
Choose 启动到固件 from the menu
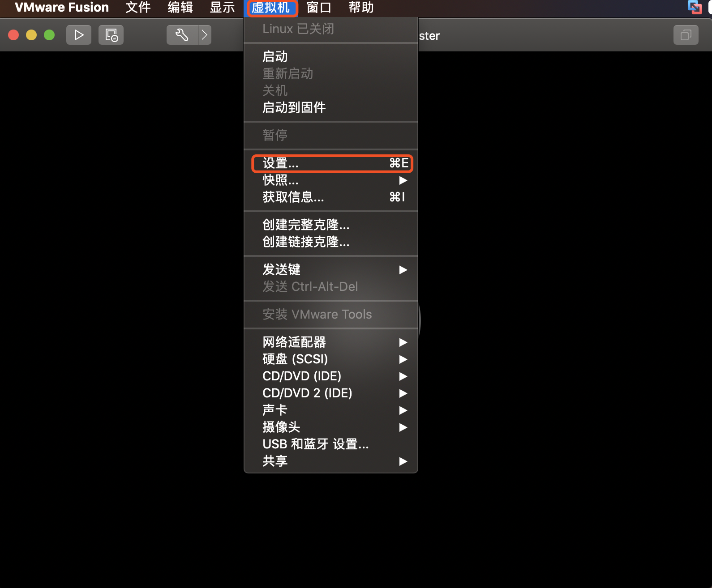(331, 108)
